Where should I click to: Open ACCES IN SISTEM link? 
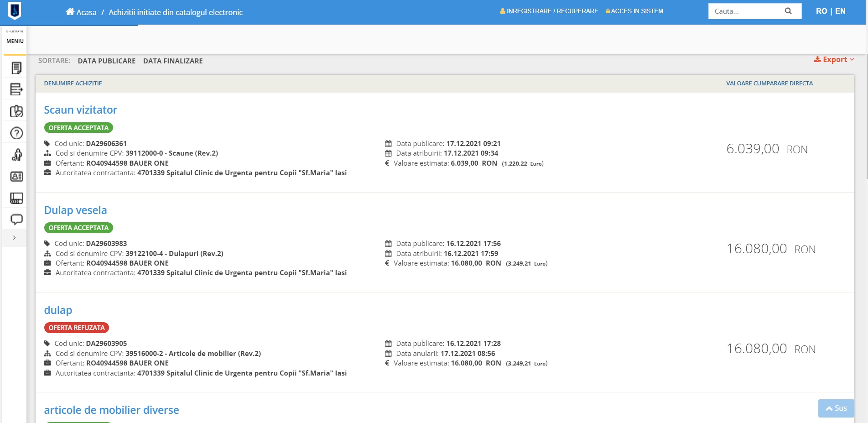click(634, 11)
